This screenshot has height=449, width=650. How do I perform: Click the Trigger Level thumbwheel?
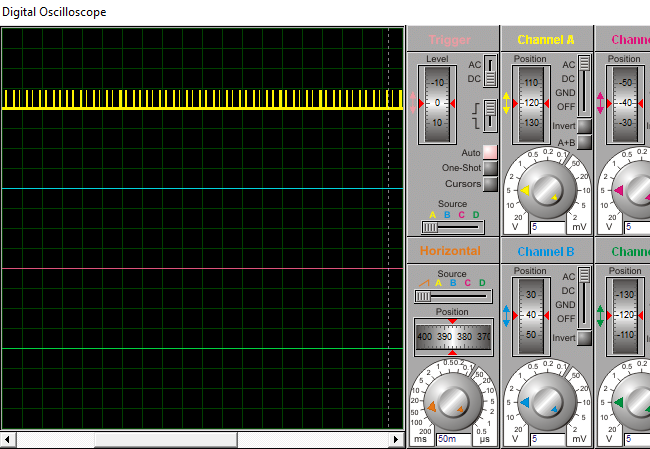[437, 104]
